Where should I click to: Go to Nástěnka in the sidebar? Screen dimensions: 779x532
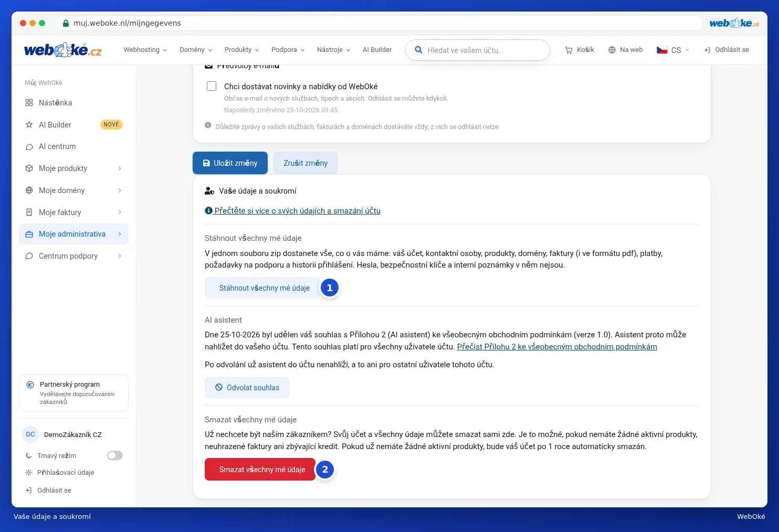(x=73, y=103)
